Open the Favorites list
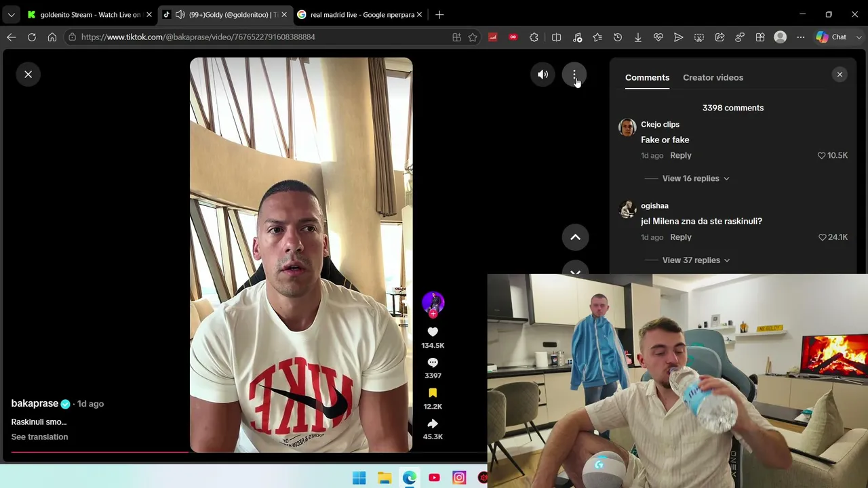868x488 pixels. pyautogui.click(x=597, y=37)
